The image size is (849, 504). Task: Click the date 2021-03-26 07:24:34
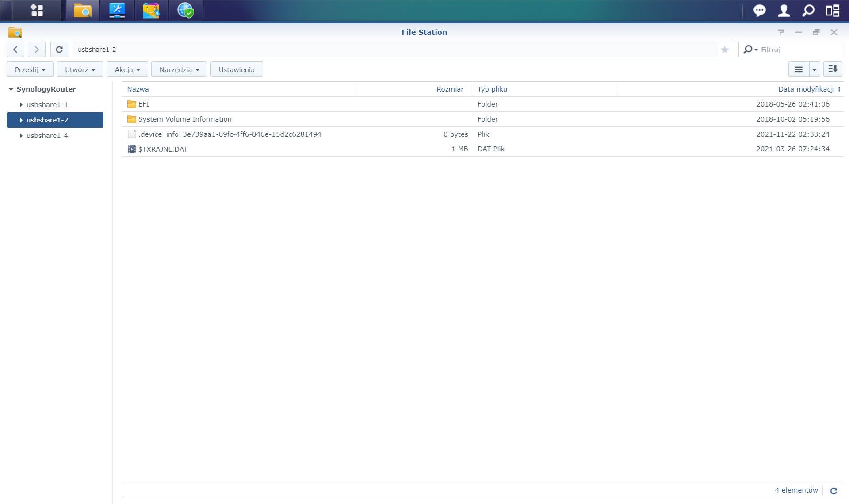click(793, 149)
